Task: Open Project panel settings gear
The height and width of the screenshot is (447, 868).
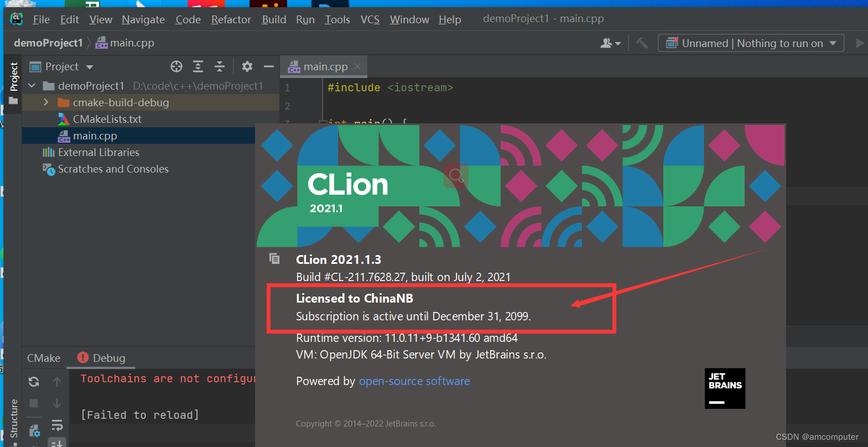Action: coord(247,67)
